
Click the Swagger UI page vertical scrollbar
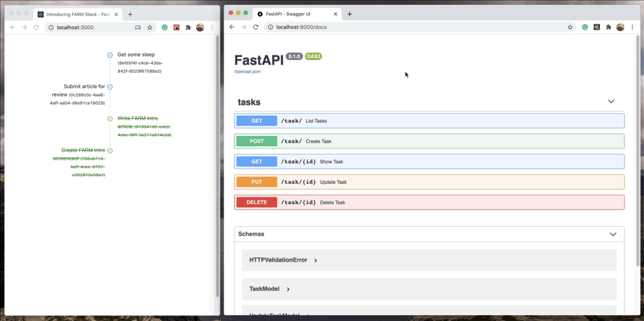(x=637, y=150)
